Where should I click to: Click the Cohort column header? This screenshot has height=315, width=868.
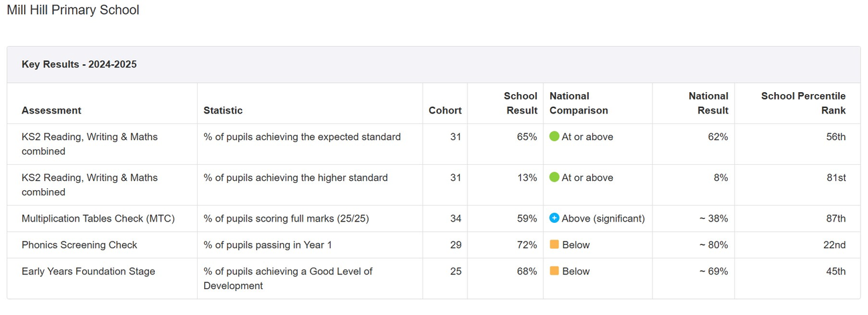[x=445, y=110]
